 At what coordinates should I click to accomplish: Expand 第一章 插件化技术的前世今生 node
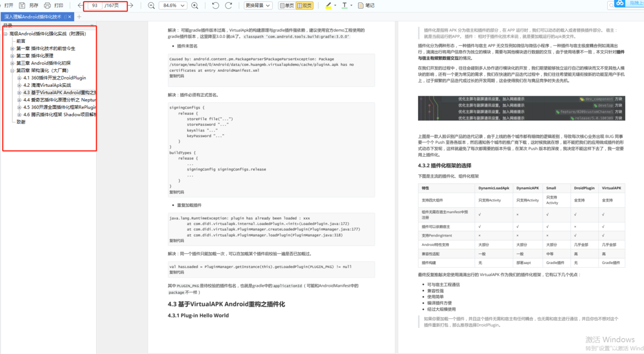[12, 48]
